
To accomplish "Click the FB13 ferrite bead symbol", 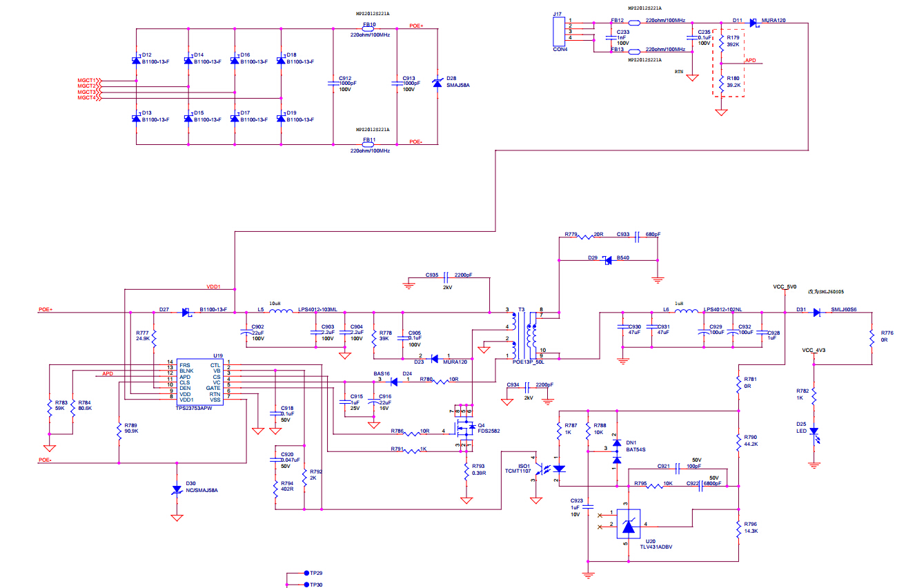I will pos(635,51).
